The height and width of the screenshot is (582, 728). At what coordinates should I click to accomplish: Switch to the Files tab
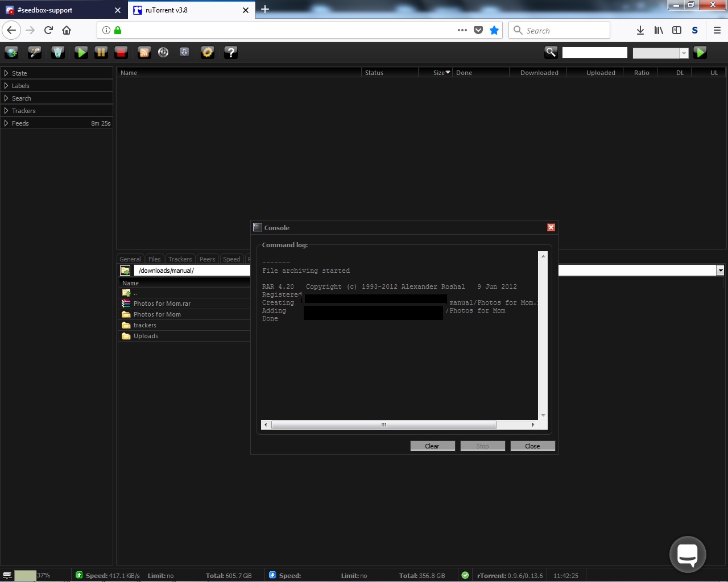[x=154, y=259]
